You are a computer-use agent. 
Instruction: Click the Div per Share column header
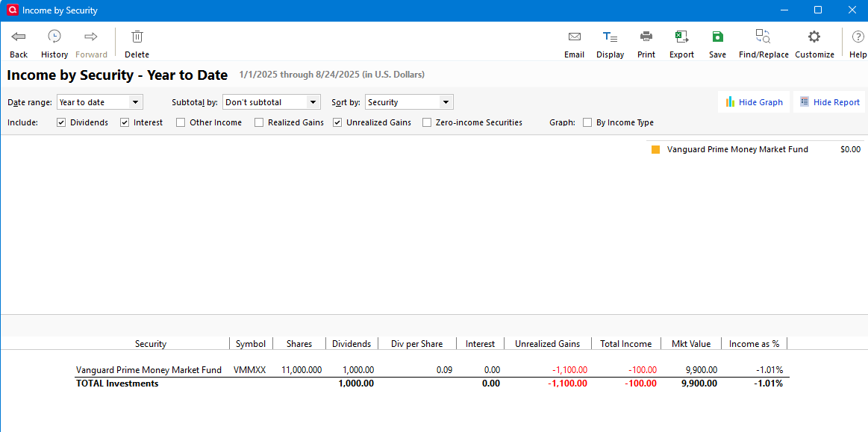(x=417, y=343)
